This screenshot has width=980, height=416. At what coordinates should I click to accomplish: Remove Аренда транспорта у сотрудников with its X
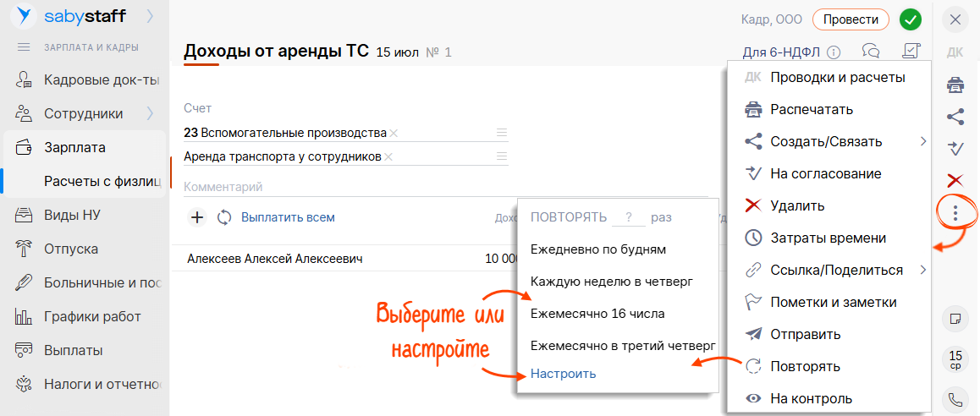point(388,156)
